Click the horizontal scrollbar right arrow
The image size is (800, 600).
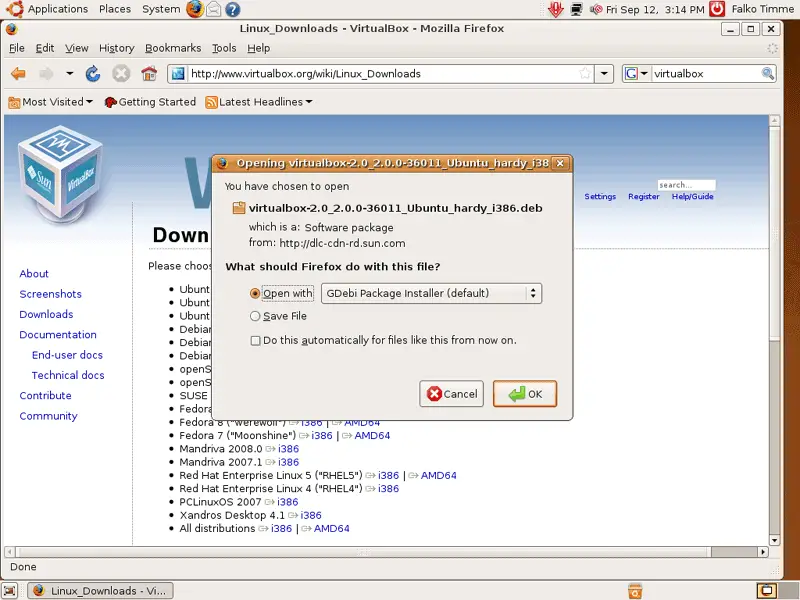click(x=763, y=552)
